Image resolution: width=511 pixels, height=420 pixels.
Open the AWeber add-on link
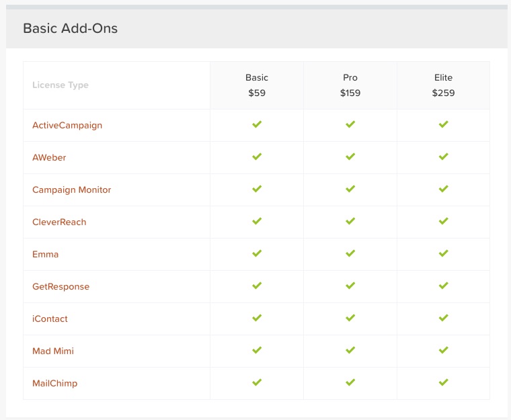click(49, 157)
